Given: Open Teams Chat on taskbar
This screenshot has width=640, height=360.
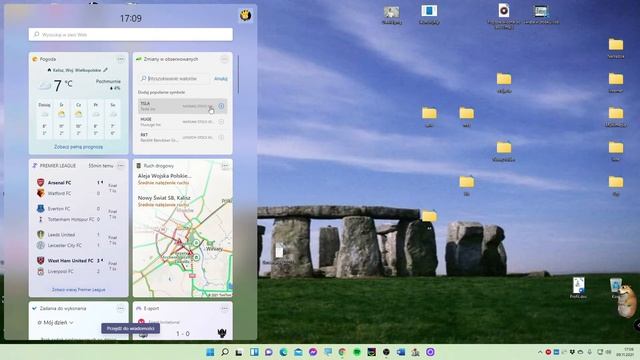Looking at the screenshot, I should pos(269,352).
